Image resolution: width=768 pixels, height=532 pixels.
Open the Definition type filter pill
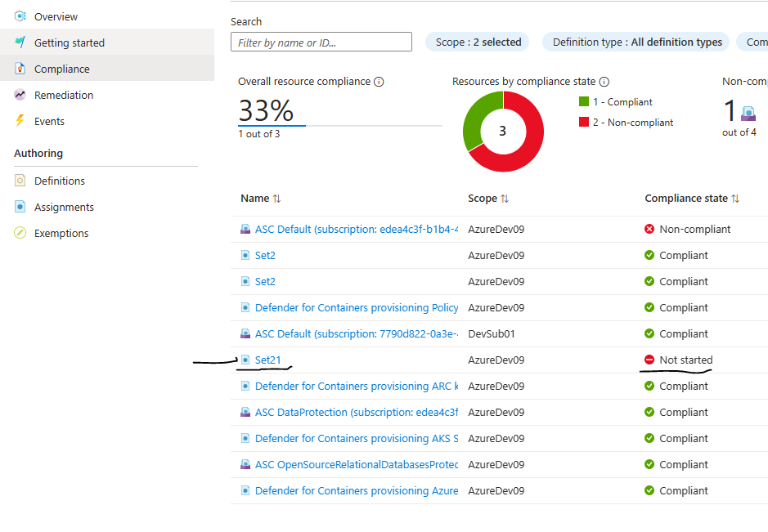point(636,42)
